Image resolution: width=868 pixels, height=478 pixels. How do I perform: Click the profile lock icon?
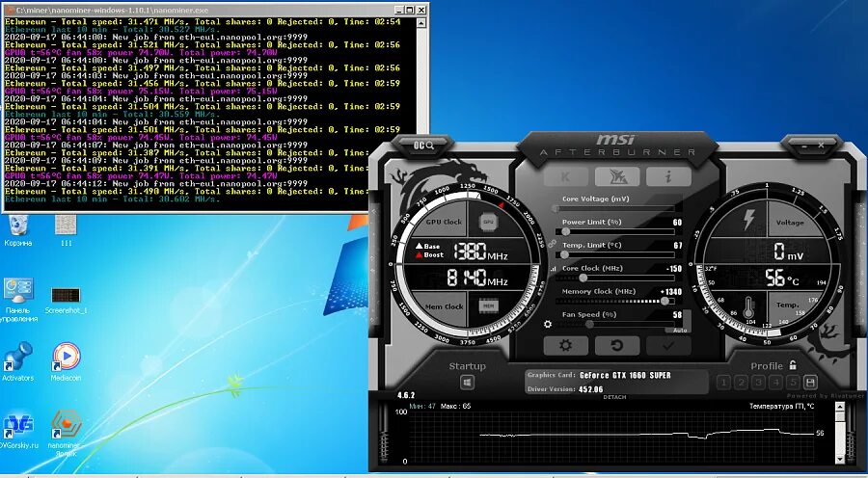pos(793,365)
